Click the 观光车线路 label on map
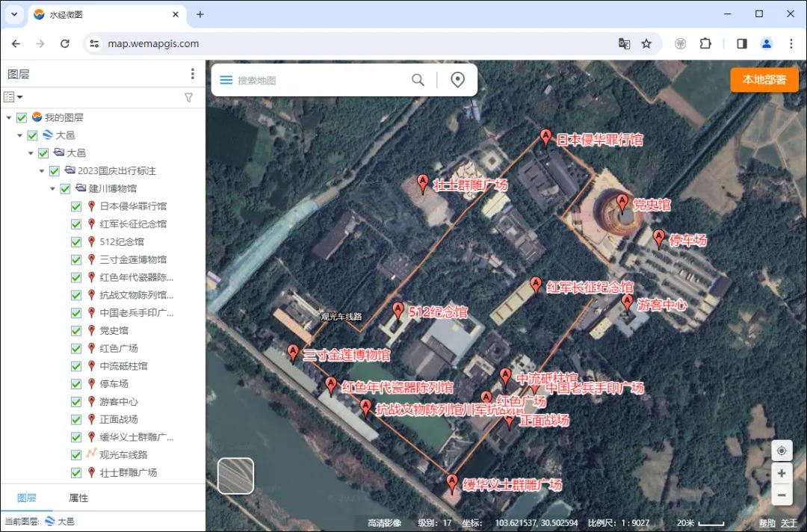The height and width of the screenshot is (532, 807). 341,316
